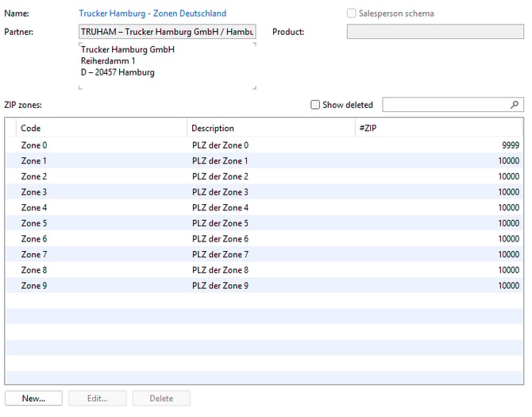The height and width of the screenshot is (417, 532).
Task: Click the 10000 ZIP count for Zone 5
Action: pyautogui.click(x=509, y=223)
